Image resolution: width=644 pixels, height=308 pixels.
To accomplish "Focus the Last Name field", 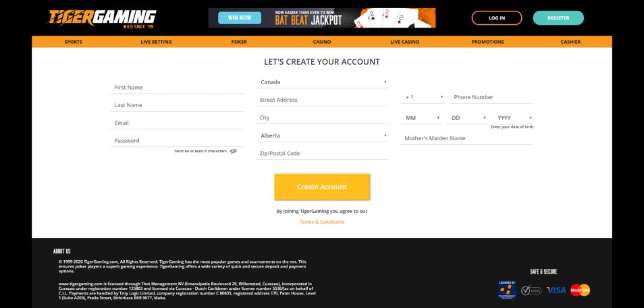I will point(177,105).
